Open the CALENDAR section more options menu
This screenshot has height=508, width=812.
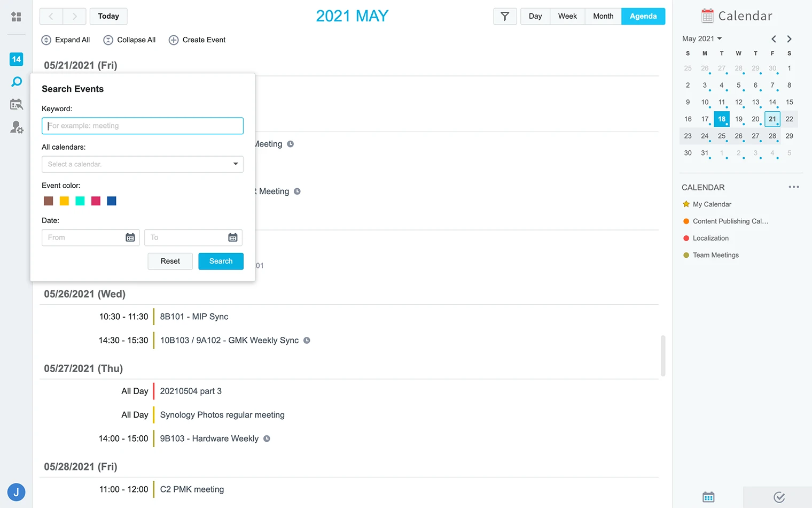(x=793, y=187)
